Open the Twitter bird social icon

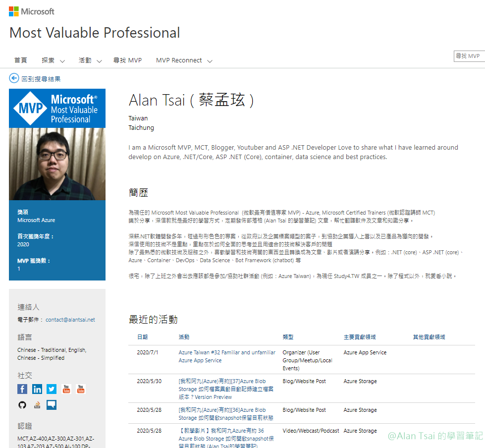(52, 389)
